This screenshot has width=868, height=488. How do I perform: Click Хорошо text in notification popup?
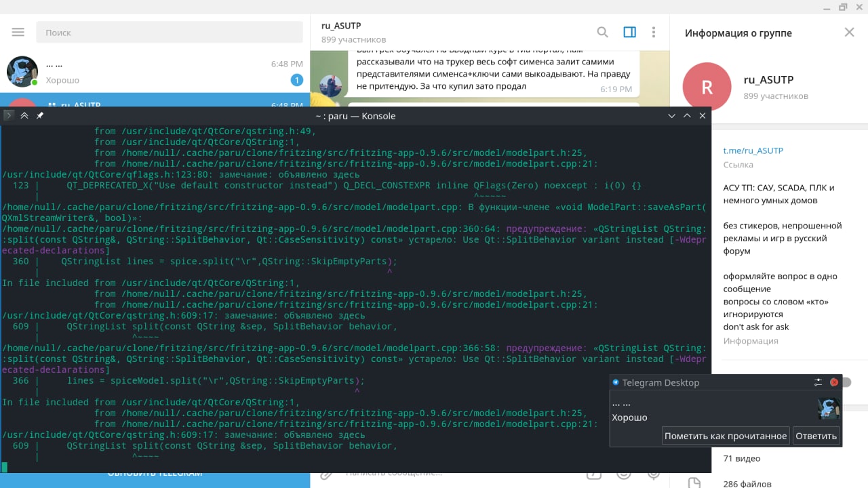tap(629, 418)
